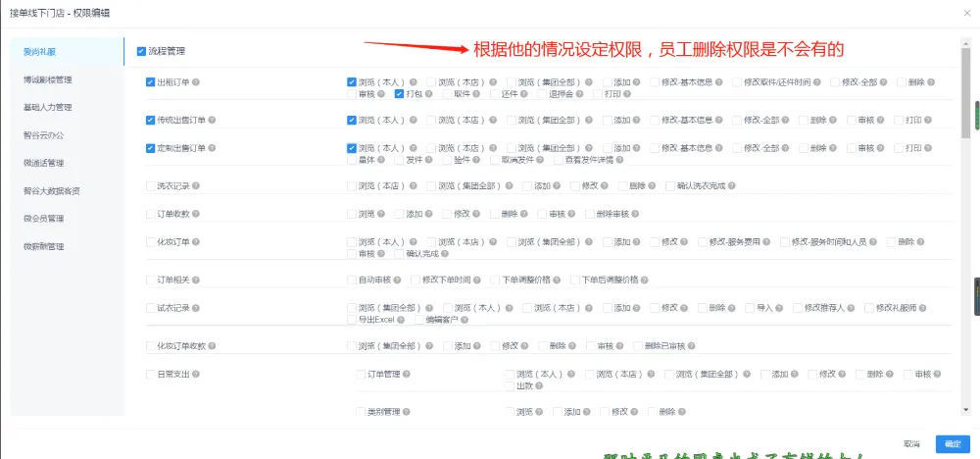The image size is (980, 459).
Task: Click the blue 确定 button
Action: 952,443
